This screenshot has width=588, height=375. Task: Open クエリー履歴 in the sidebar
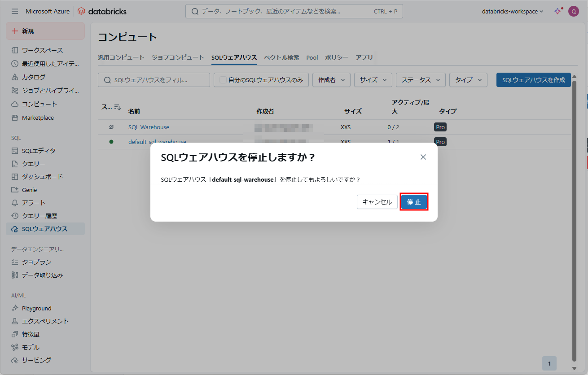tap(39, 216)
